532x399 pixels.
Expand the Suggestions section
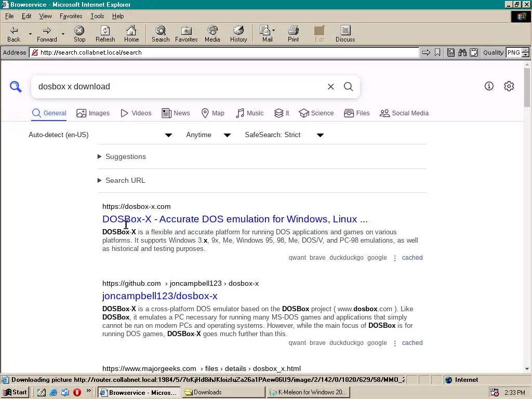122,156
